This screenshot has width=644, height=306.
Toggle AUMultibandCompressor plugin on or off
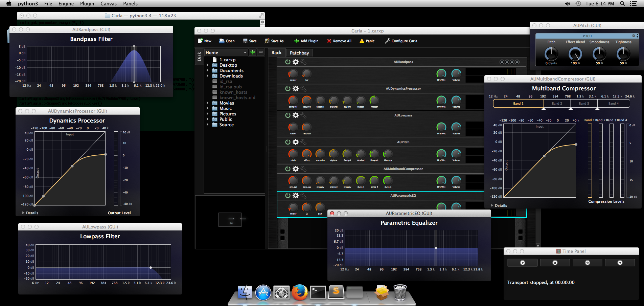click(287, 169)
